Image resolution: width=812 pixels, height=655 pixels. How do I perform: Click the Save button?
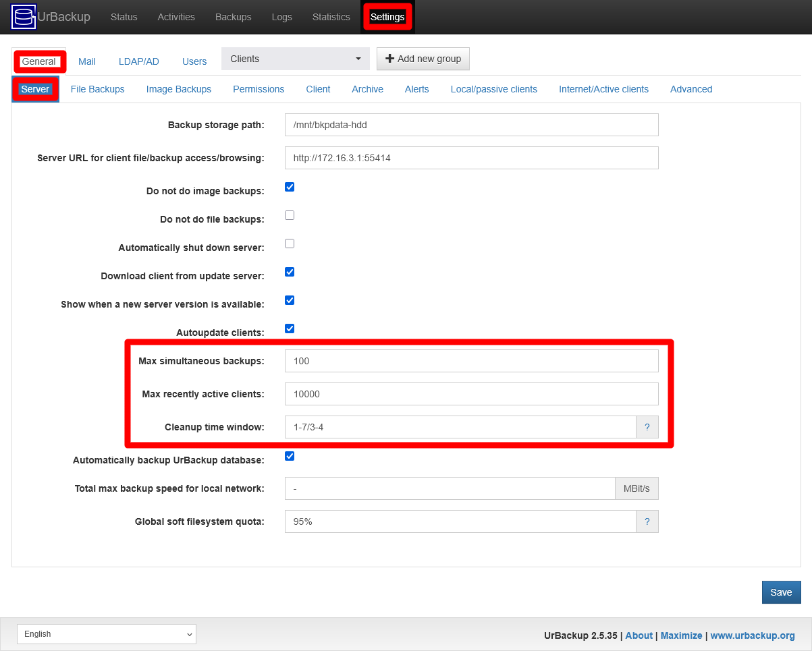coord(781,592)
